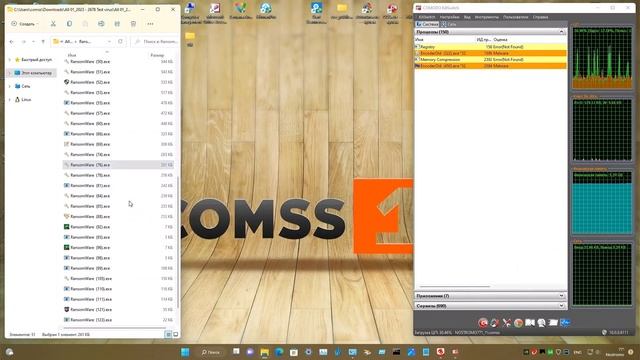Click the Explorer vertical scrollbar
Screen dimensions: 640x360
pyautogui.click(x=178, y=241)
